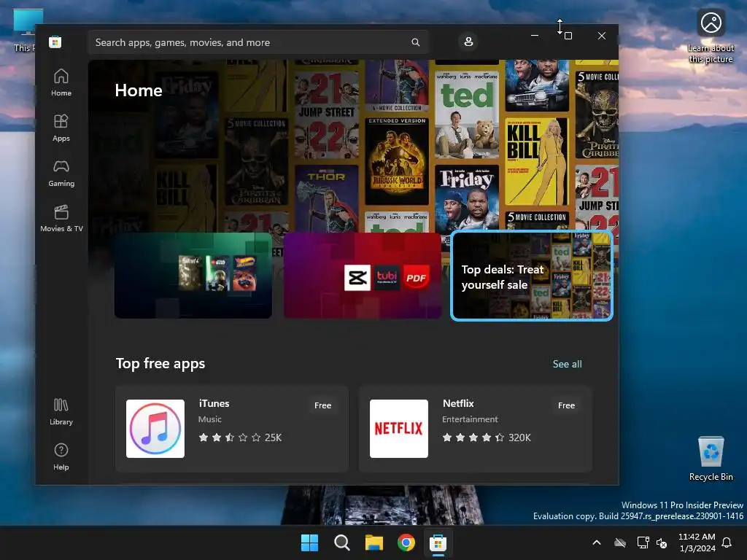Open the Jurassic World extended version poster
This screenshot has height=560, width=747.
pyautogui.click(x=397, y=161)
